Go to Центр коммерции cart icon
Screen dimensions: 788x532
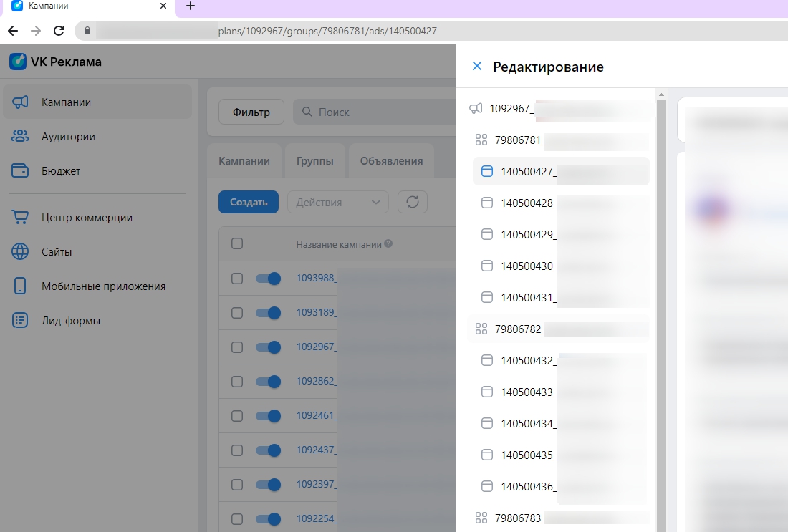click(x=20, y=218)
